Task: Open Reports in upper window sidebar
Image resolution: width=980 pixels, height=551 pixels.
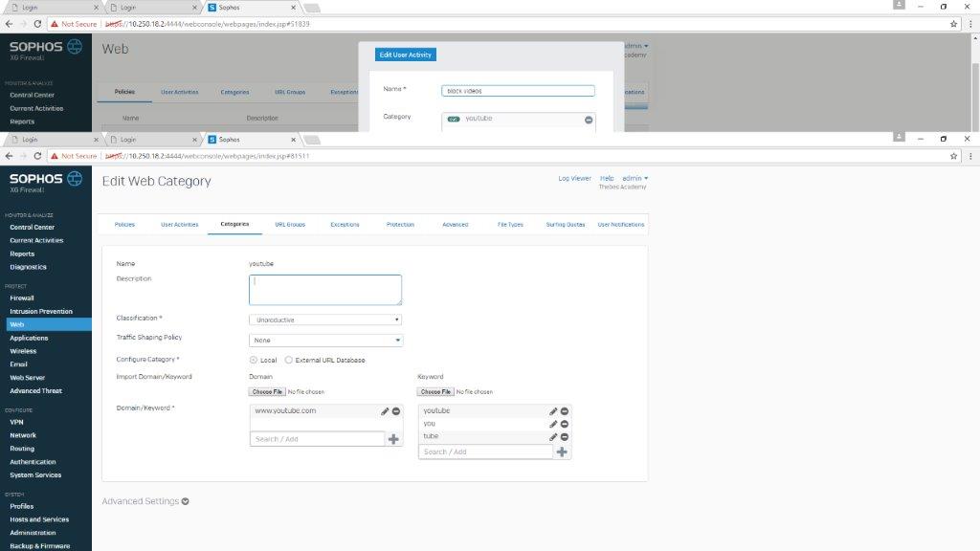Action: (22, 121)
